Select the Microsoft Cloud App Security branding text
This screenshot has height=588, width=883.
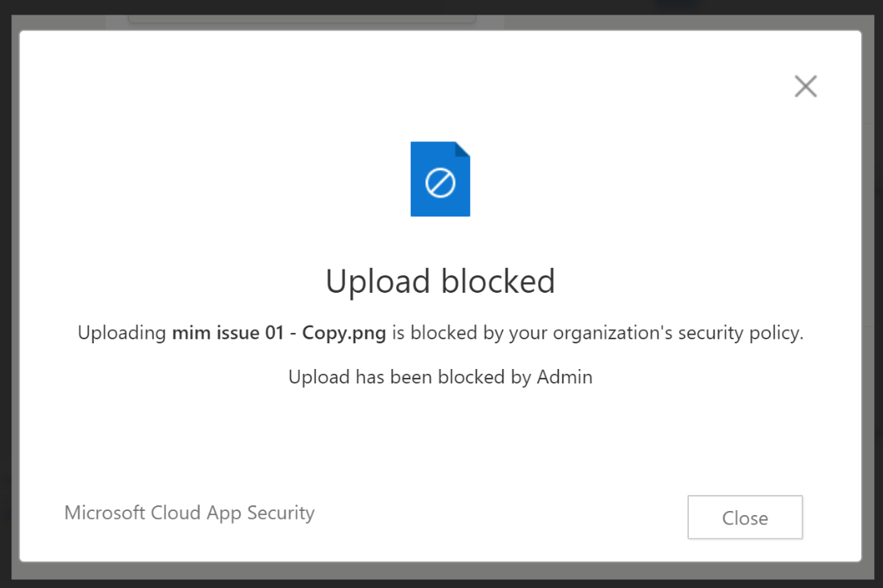(188, 513)
